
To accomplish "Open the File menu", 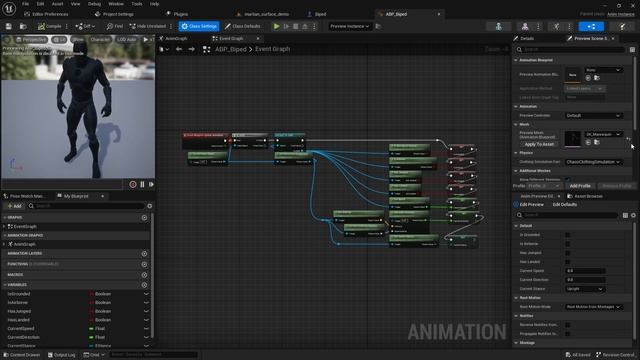I will (x=25, y=4).
